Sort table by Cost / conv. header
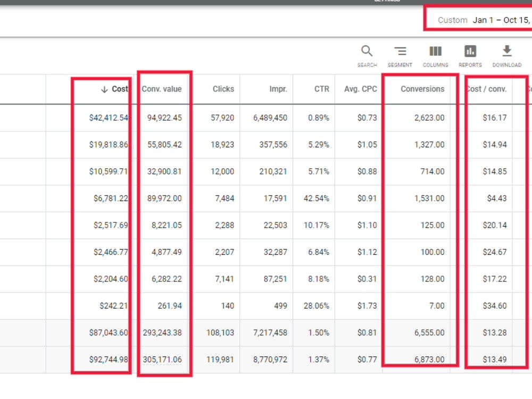Screen dimensions: 532x399 coord(487,89)
